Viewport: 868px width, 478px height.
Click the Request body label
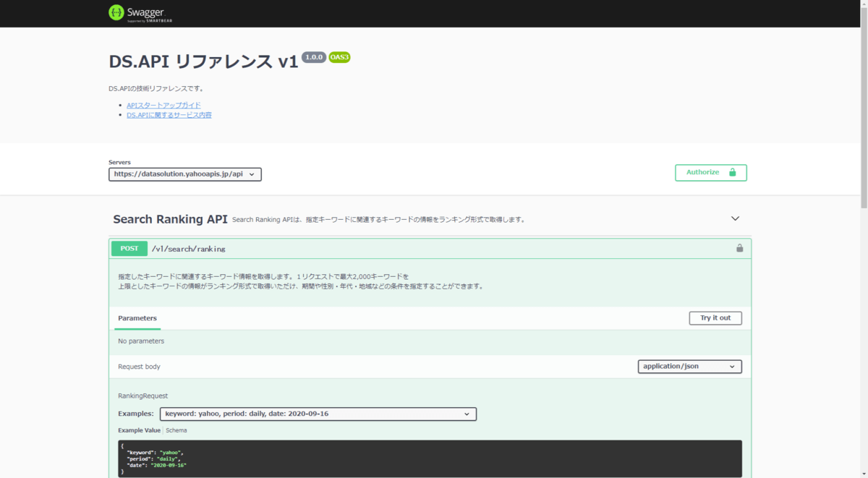139,367
